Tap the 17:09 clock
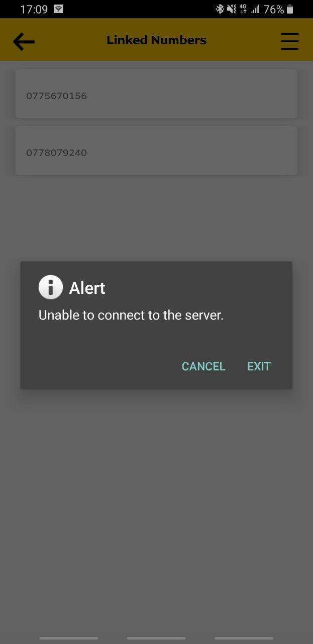The width and height of the screenshot is (313, 644). point(34,9)
